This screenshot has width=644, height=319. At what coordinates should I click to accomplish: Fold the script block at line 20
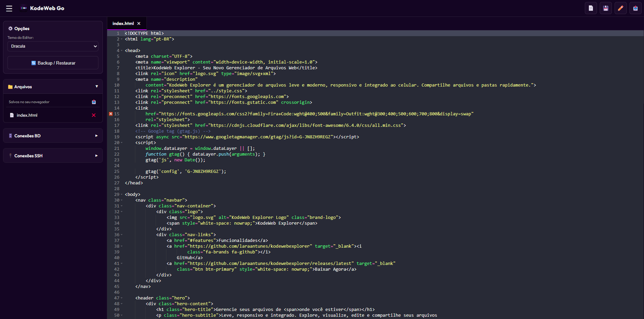click(x=122, y=143)
